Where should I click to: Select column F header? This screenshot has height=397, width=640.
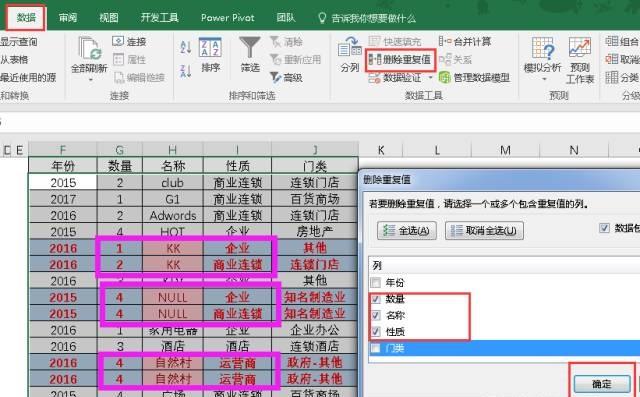(62, 150)
